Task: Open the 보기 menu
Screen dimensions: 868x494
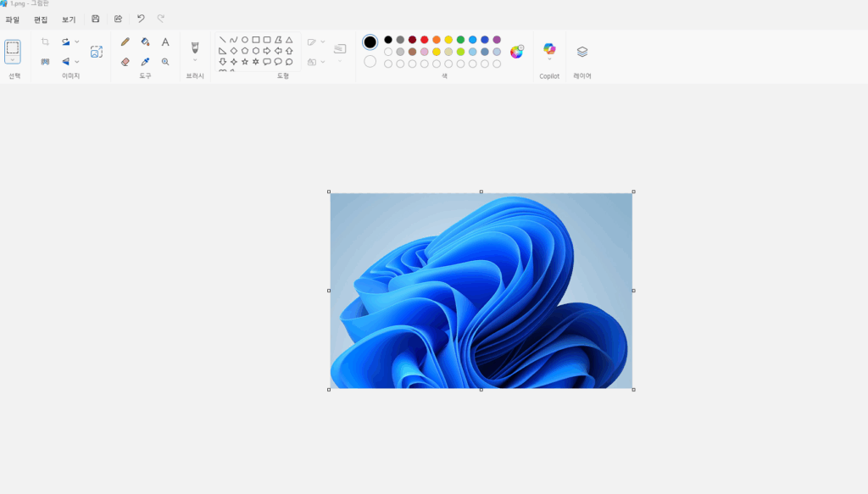Action: click(69, 19)
